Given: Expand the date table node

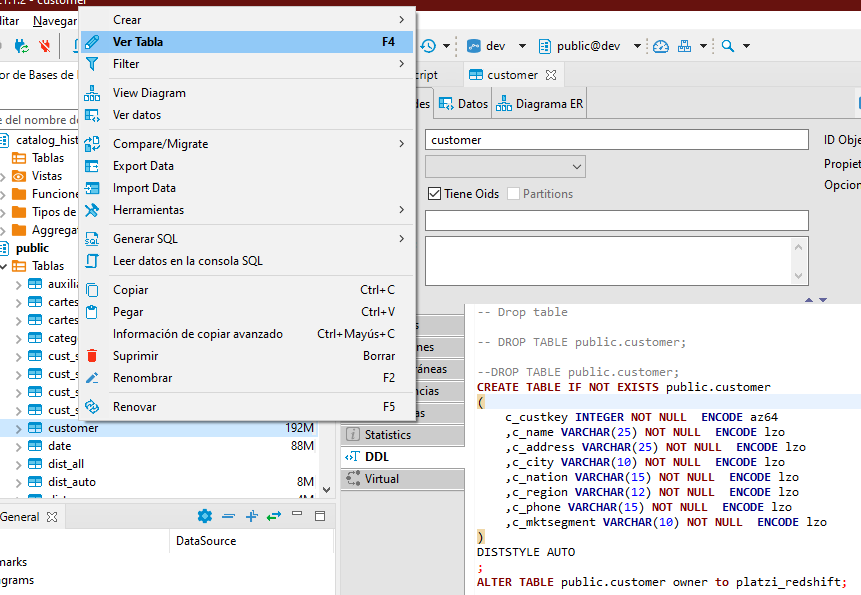Looking at the screenshot, I should pyautogui.click(x=18, y=447).
